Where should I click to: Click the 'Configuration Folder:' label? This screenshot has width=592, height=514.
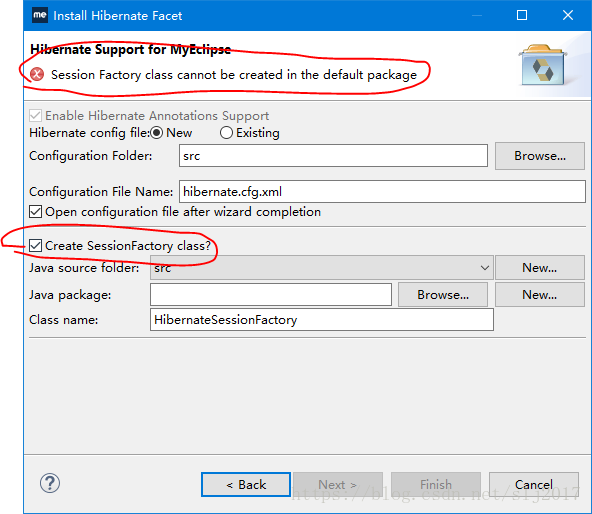[91, 156]
